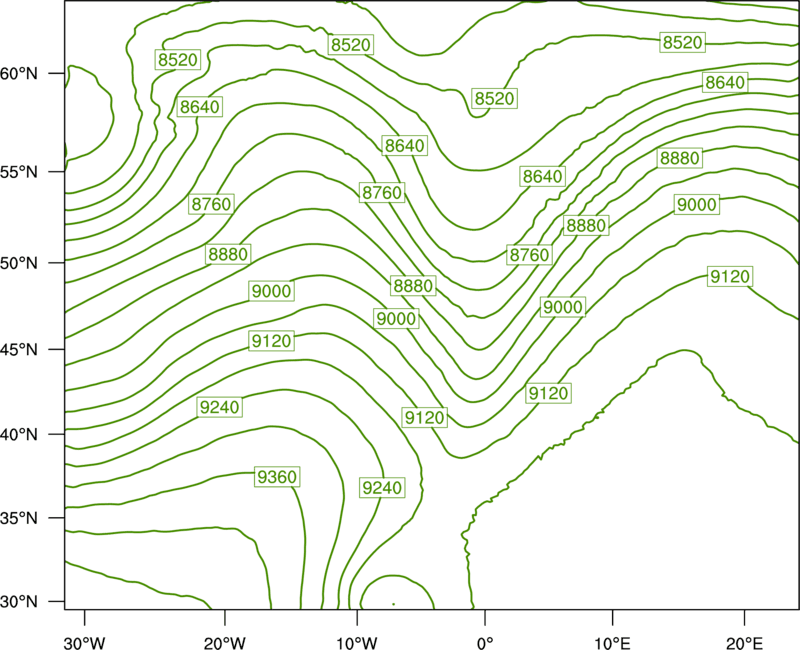Select the easternmost 9120 contour label
The width and height of the screenshot is (800, 650).
pyautogui.click(x=731, y=277)
